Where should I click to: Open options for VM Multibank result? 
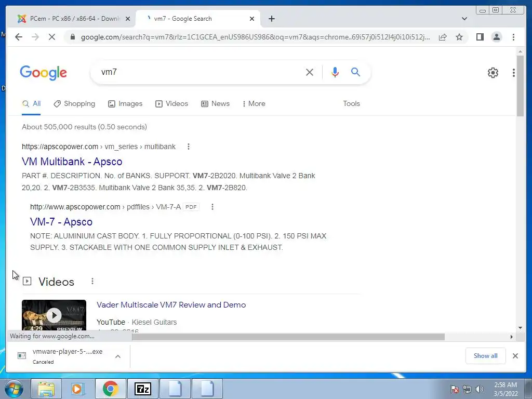click(x=189, y=147)
